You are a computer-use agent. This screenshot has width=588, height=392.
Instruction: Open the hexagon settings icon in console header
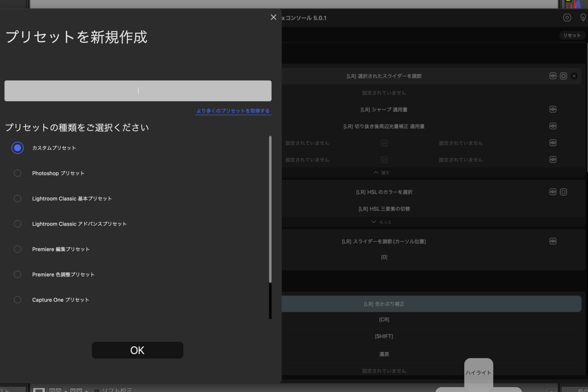[x=567, y=17]
